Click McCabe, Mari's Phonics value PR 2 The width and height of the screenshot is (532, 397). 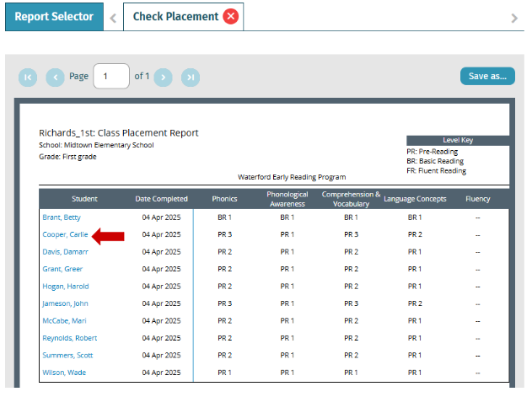click(224, 320)
